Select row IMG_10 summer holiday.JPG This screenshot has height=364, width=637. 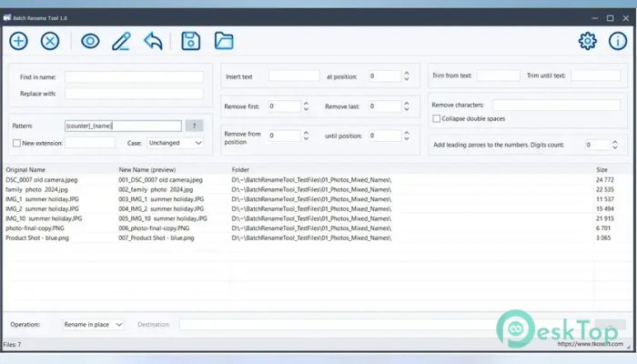pyautogui.click(x=318, y=218)
